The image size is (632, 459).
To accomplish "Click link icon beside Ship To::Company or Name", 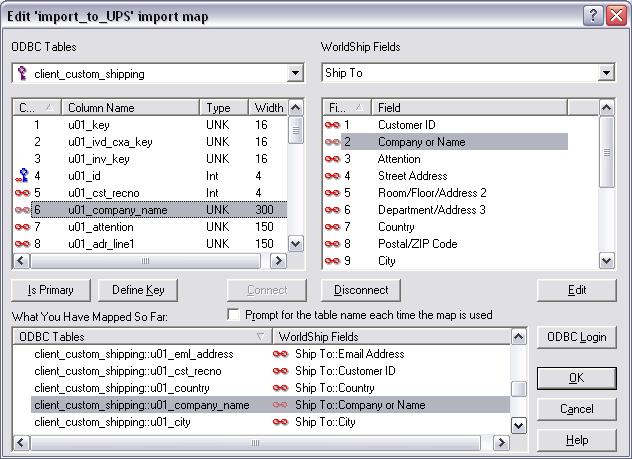I will pyautogui.click(x=280, y=405).
